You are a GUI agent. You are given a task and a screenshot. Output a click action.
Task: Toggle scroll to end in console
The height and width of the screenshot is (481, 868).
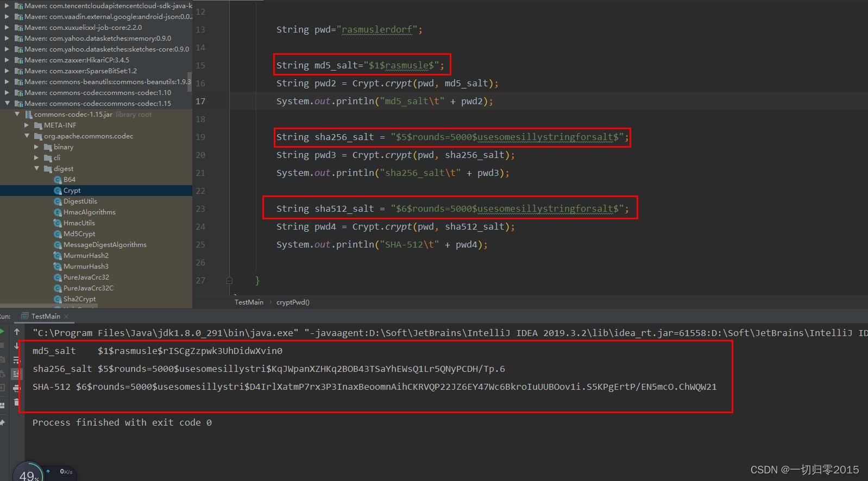tap(17, 374)
